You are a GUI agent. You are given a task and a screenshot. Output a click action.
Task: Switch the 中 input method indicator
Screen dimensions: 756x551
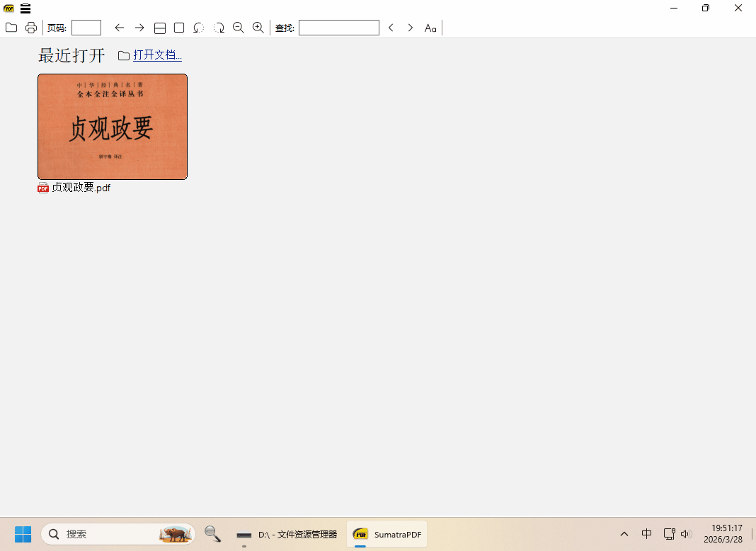tap(646, 533)
